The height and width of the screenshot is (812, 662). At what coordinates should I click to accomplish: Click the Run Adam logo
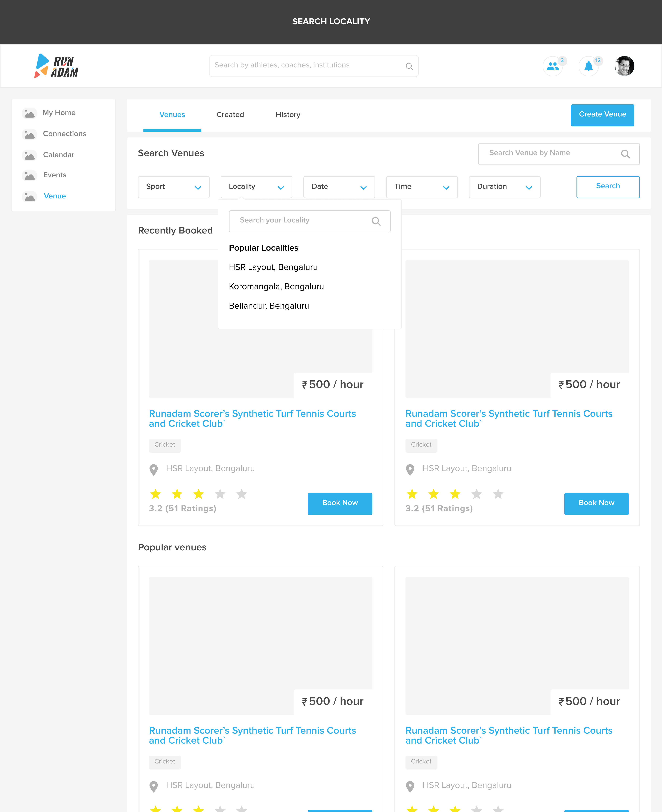56,66
